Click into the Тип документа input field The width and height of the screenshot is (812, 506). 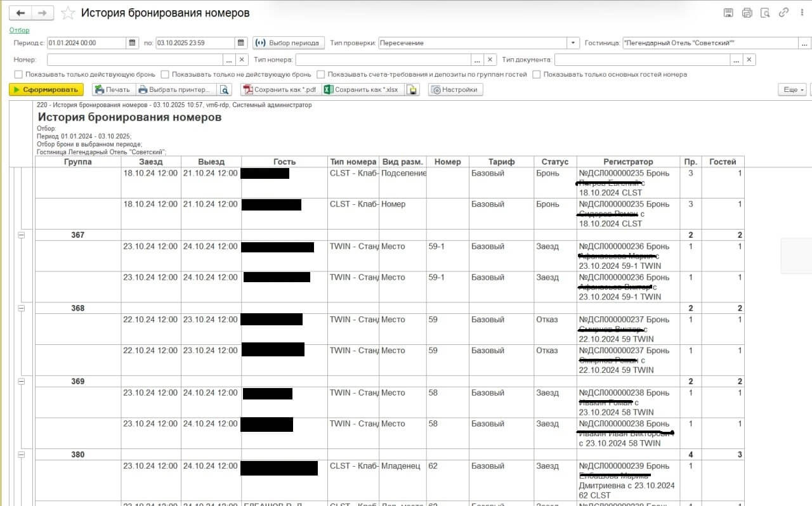coord(641,60)
